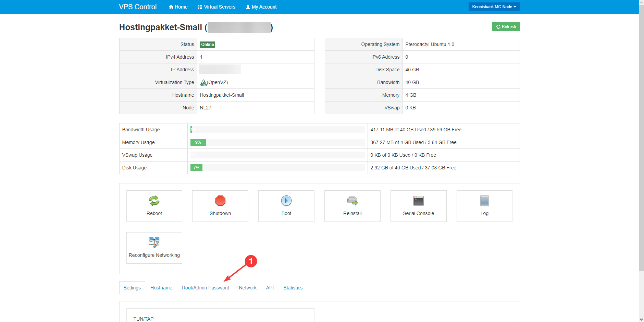Click the Reconfigure Networking computers icon

click(x=154, y=242)
